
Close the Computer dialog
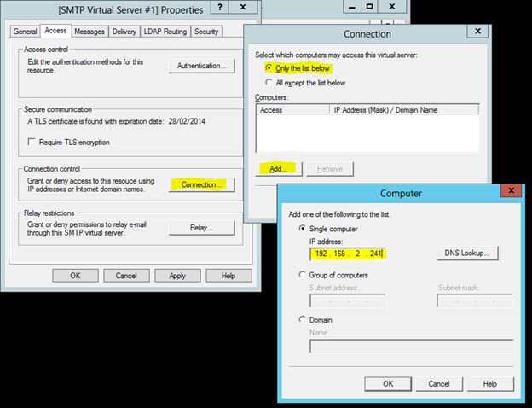click(512, 190)
